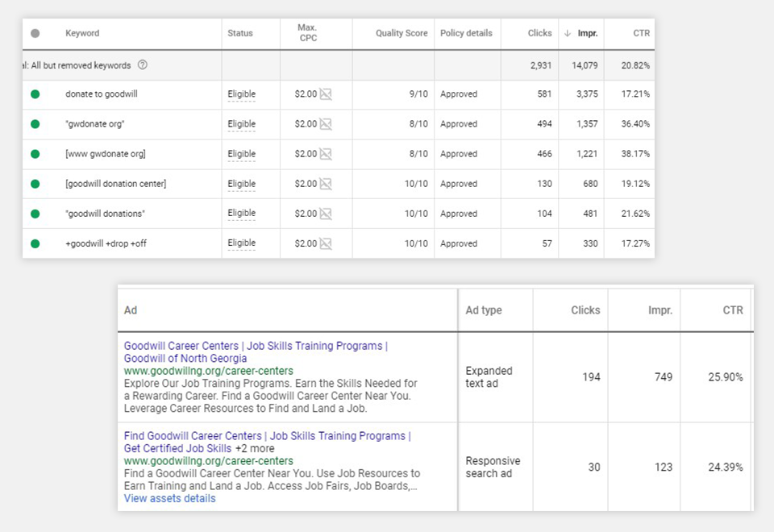Click the overall CTR value 20.82%
Image resolution: width=774 pixels, height=532 pixels.
[635, 65]
